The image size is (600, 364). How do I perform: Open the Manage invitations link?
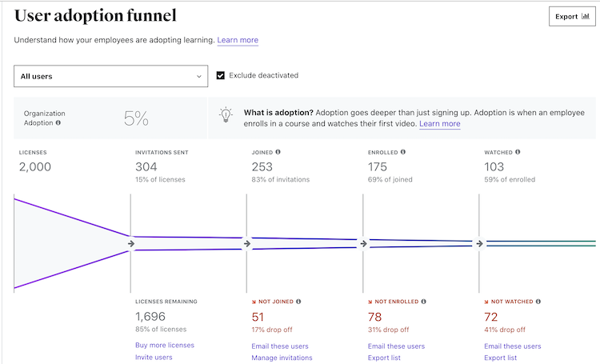click(x=282, y=358)
